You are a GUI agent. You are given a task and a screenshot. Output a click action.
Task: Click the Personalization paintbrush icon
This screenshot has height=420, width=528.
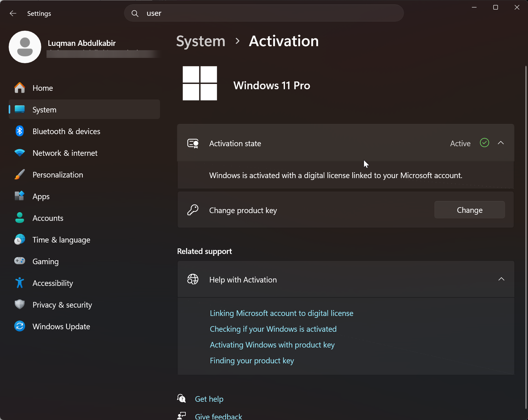(x=20, y=174)
